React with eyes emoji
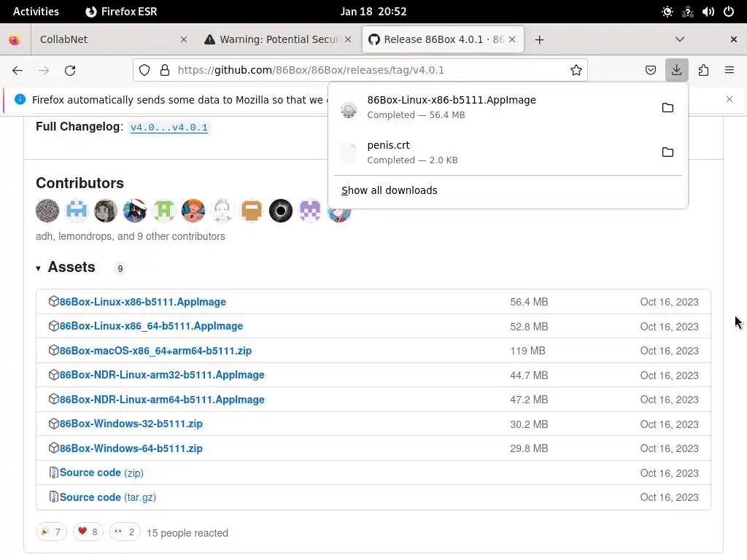The width and height of the screenshot is (747, 560). 125,532
